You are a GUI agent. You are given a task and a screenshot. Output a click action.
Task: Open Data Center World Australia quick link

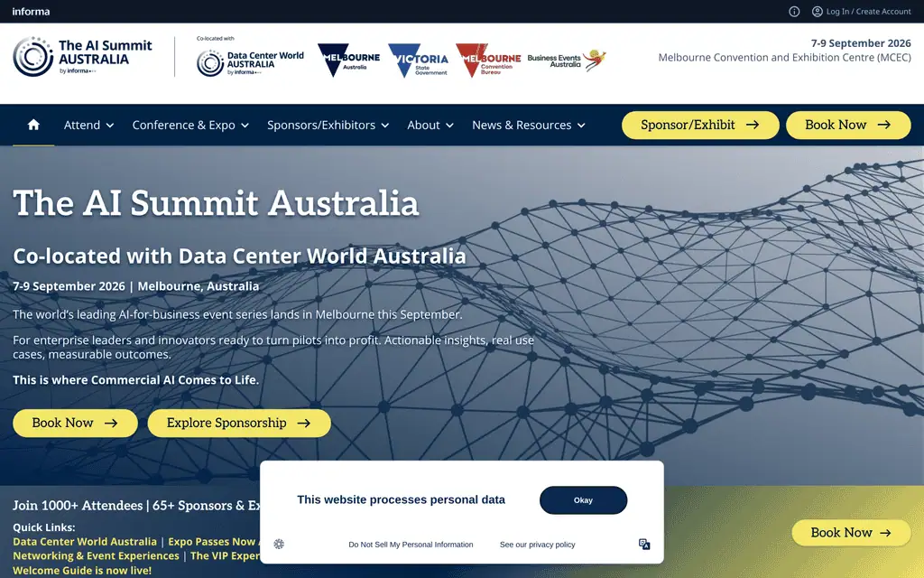point(85,542)
